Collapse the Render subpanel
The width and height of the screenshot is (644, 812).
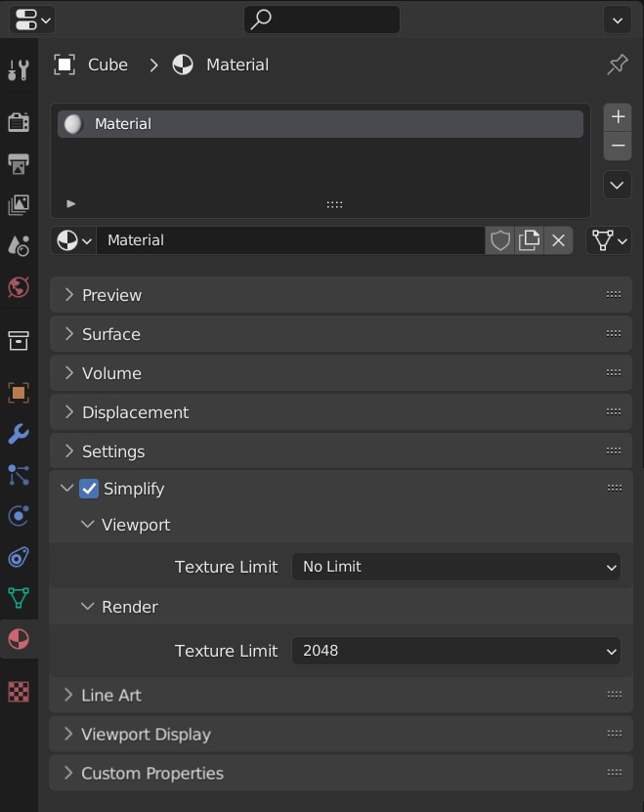coord(88,606)
